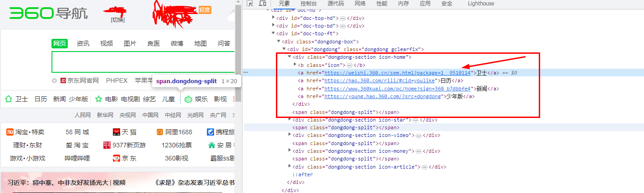Click the hao.360.com/rili href link in DOM
The height and width of the screenshot is (193, 644).
380,80
